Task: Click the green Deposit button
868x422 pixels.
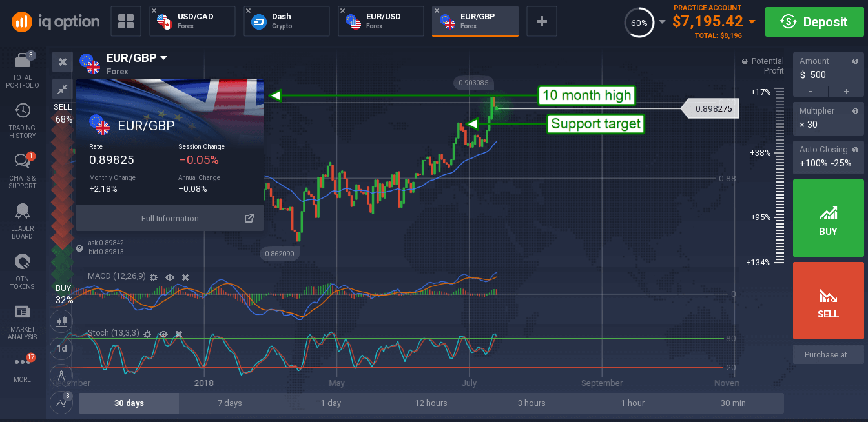Action: coord(814,22)
